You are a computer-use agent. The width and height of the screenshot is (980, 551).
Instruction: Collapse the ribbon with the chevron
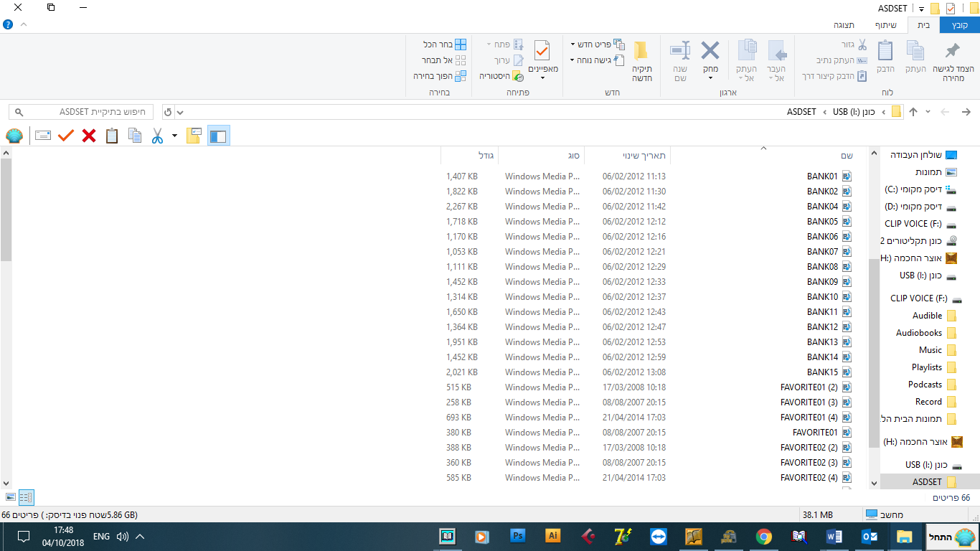click(24, 24)
